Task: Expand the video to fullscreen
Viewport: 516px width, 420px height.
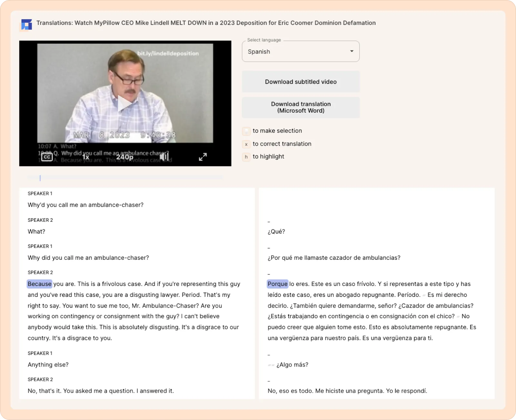Action: tap(203, 157)
